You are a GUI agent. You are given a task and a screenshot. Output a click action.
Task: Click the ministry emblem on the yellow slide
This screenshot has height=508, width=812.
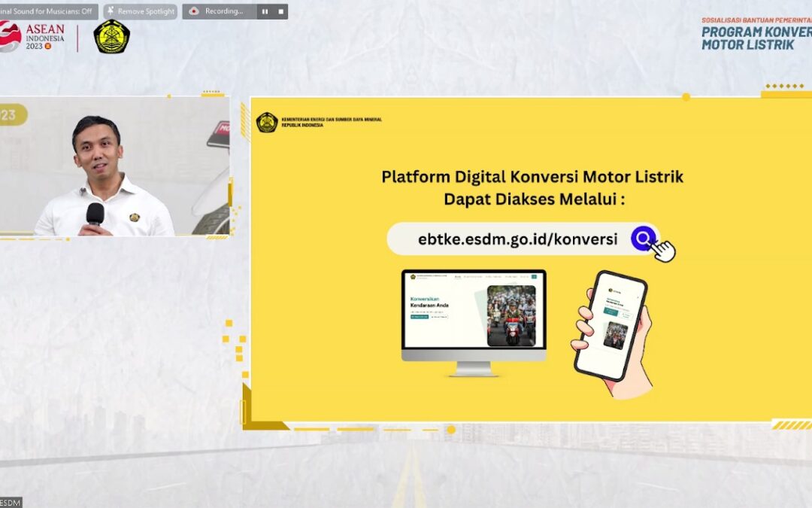coord(267,123)
